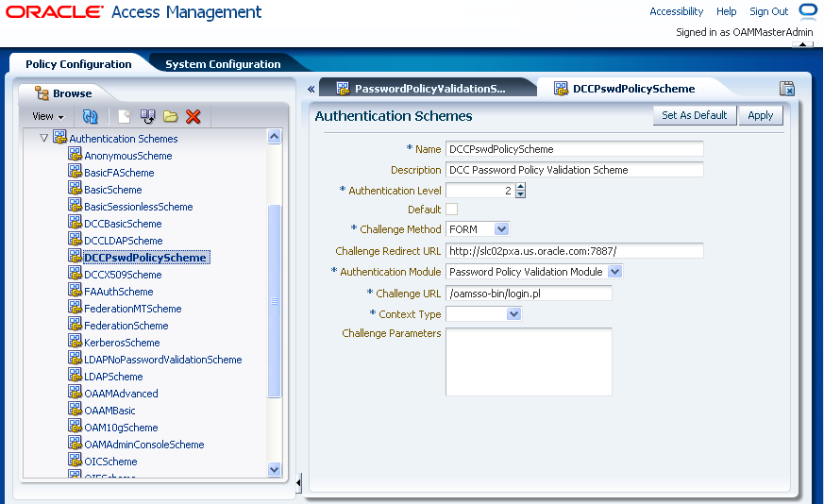The width and height of the screenshot is (824, 504).
Task: Select BasicSessionlessScheme in the tree
Action: tap(139, 207)
